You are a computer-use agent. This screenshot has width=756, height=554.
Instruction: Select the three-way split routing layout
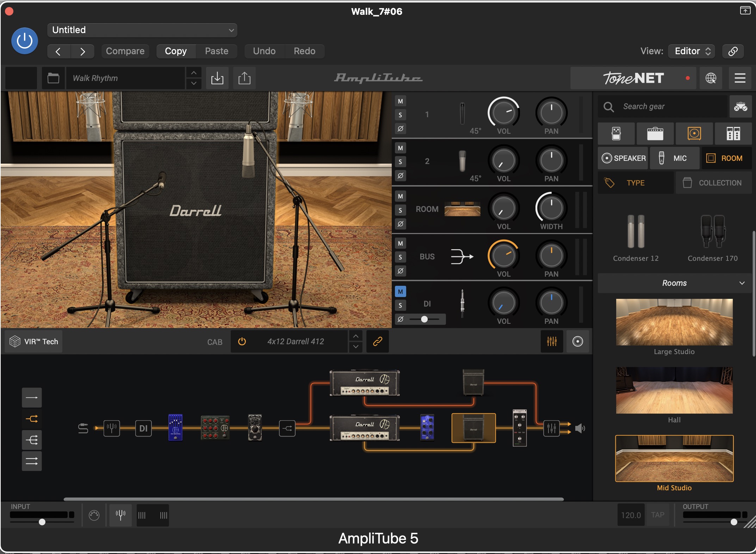point(32,440)
